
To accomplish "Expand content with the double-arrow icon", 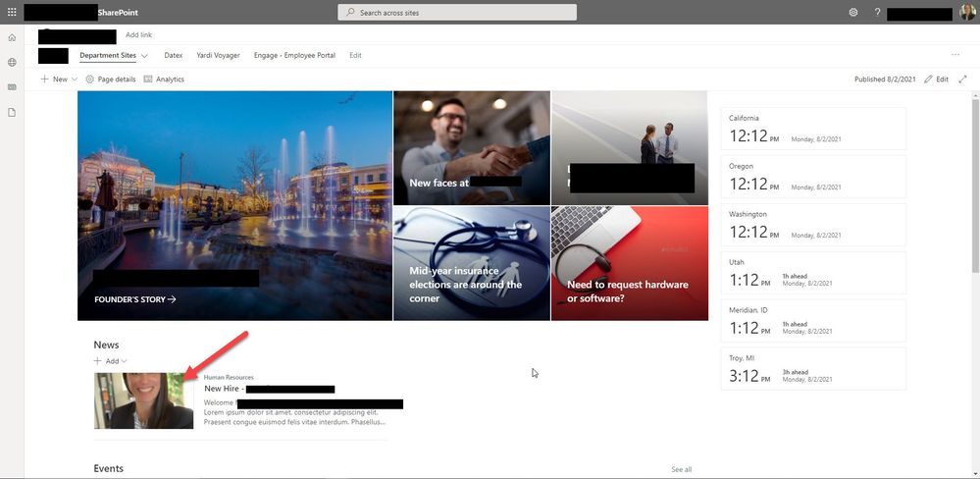I will (962, 80).
